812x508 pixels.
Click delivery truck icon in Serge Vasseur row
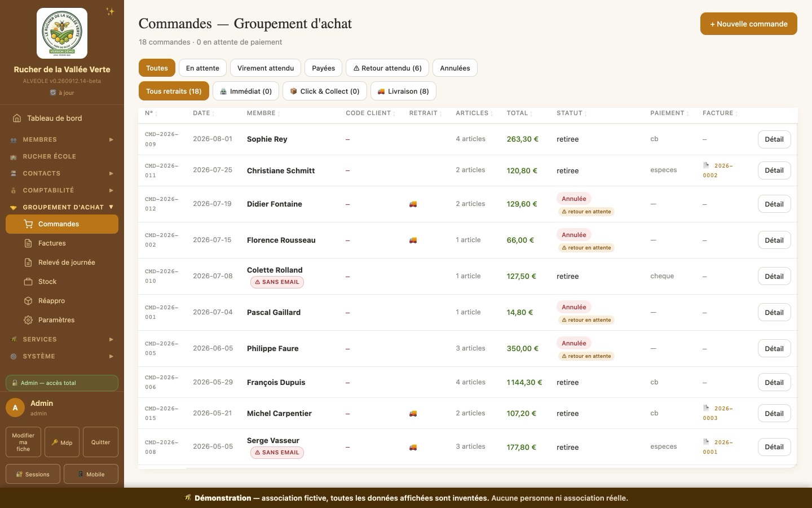click(413, 447)
